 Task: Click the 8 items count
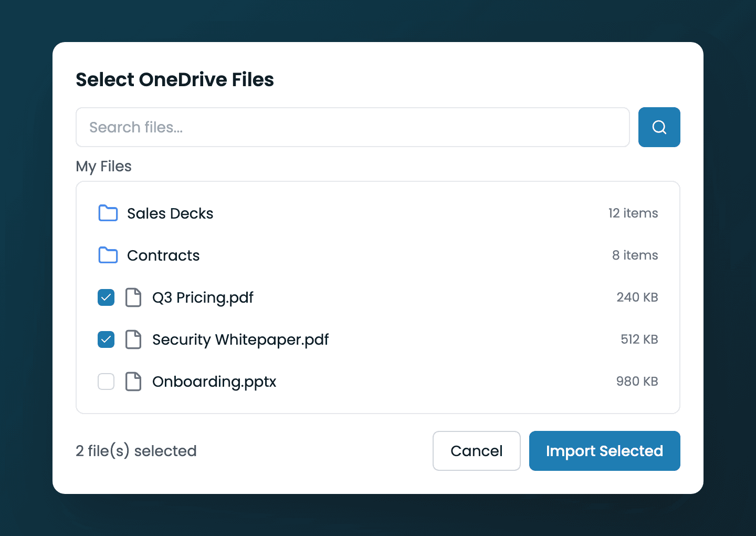point(635,255)
